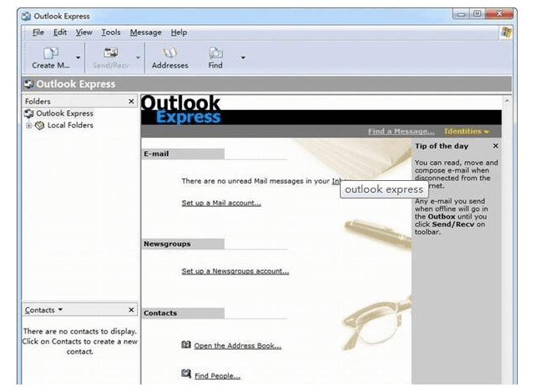The height and width of the screenshot is (392, 536).
Task: Open the Create Mail dropdown arrow
Action: coord(78,58)
